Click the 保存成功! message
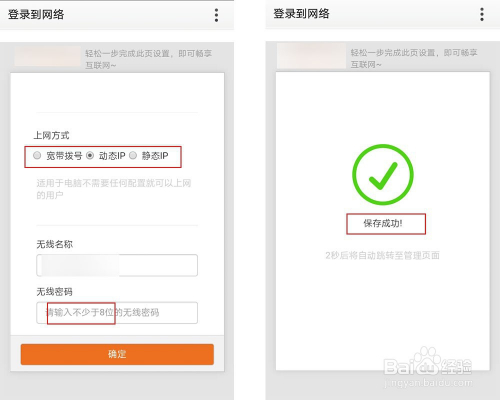 point(383,223)
